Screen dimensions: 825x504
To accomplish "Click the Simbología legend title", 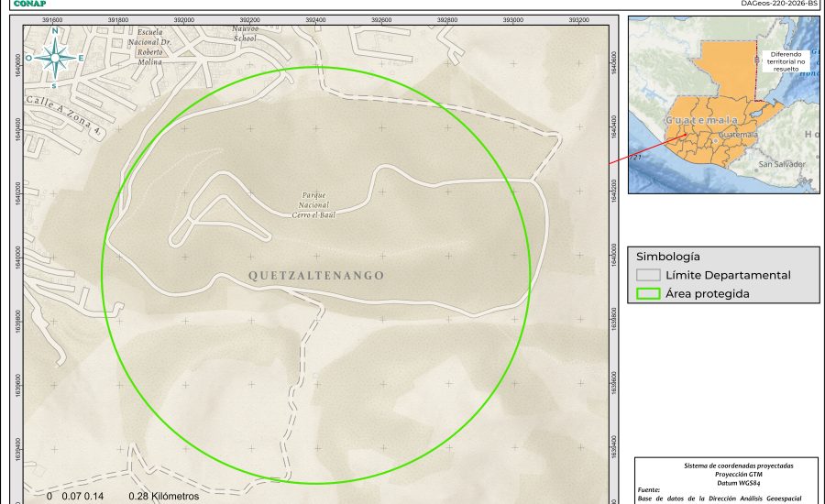I will click(x=671, y=257).
